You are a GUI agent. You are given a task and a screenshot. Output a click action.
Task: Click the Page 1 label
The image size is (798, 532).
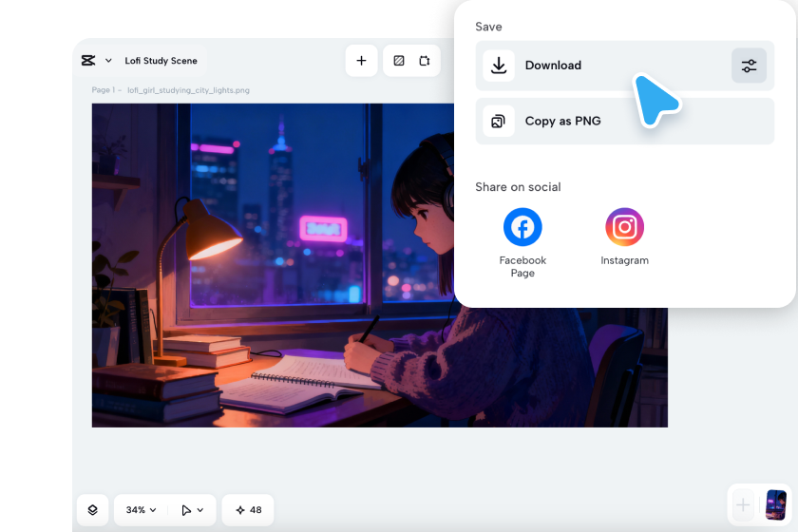coord(104,90)
